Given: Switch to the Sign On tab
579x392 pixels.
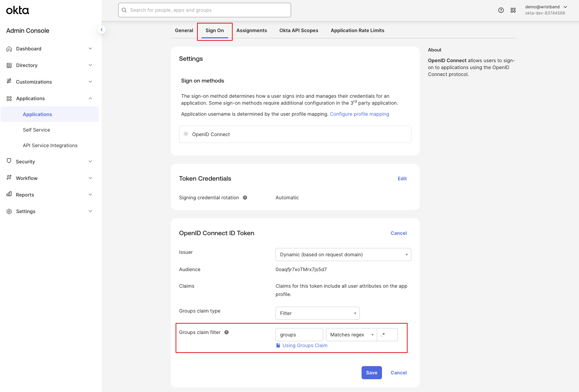Looking at the screenshot, I should tap(215, 30).
